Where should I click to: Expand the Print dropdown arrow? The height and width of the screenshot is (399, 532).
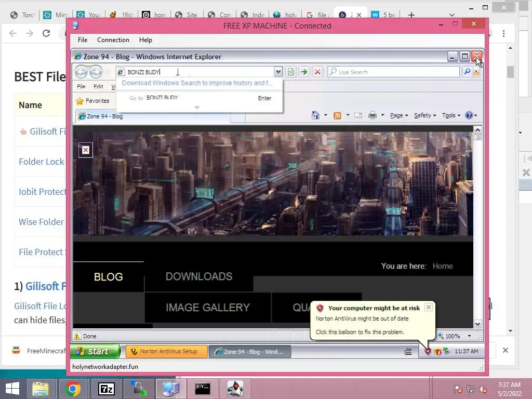tap(383, 115)
